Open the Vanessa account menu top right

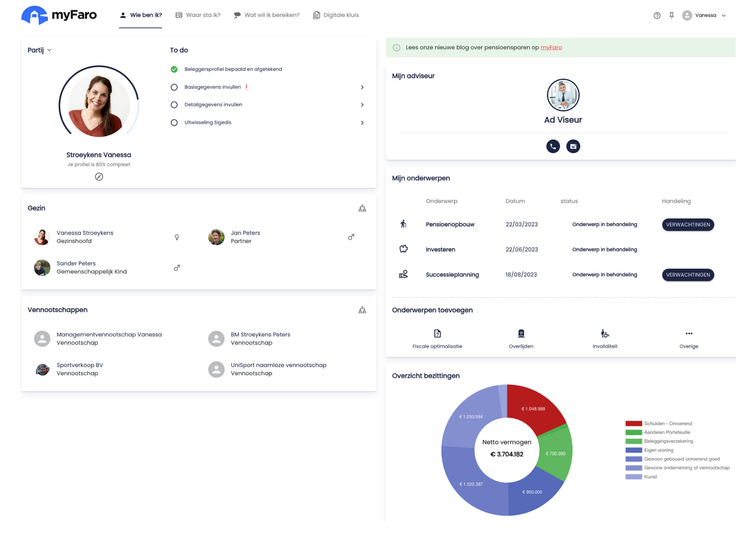(704, 15)
